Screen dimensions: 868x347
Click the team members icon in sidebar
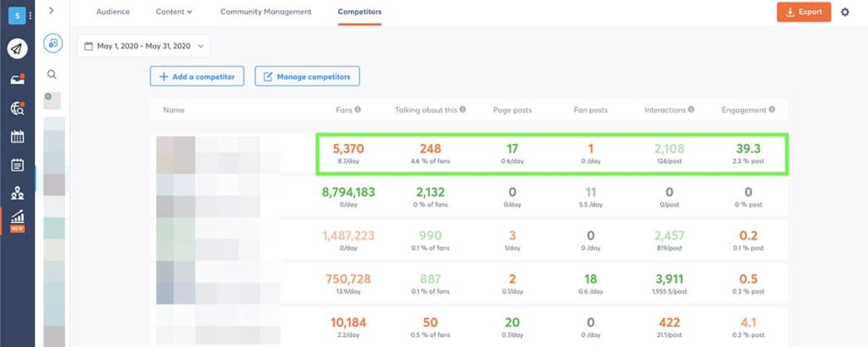pyautogui.click(x=17, y=193)
